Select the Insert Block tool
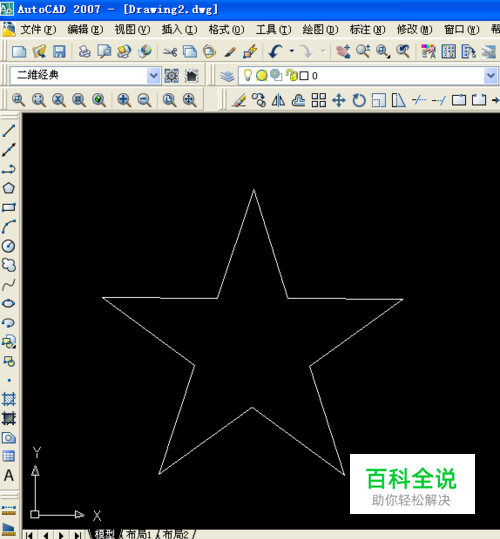This screenshot has height=539, width=500. (x=9, y=342)
